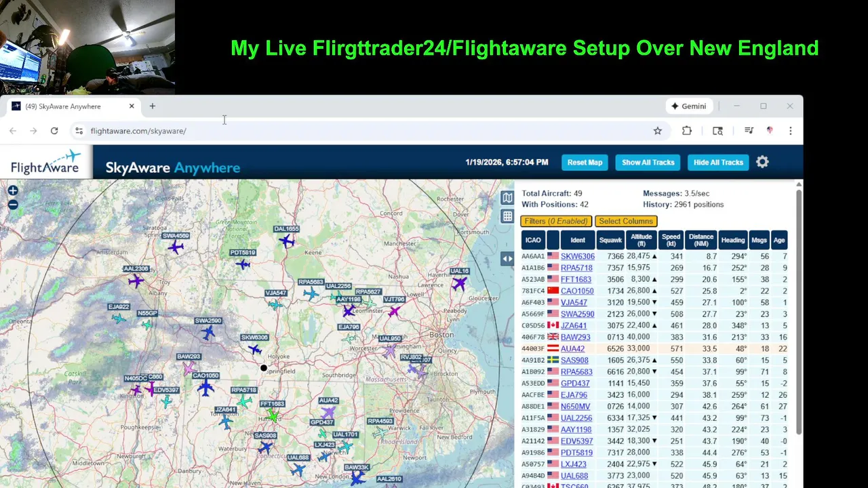868x488 pixels.
Task: Sort table by Age column
Action: tap(779, 240)
